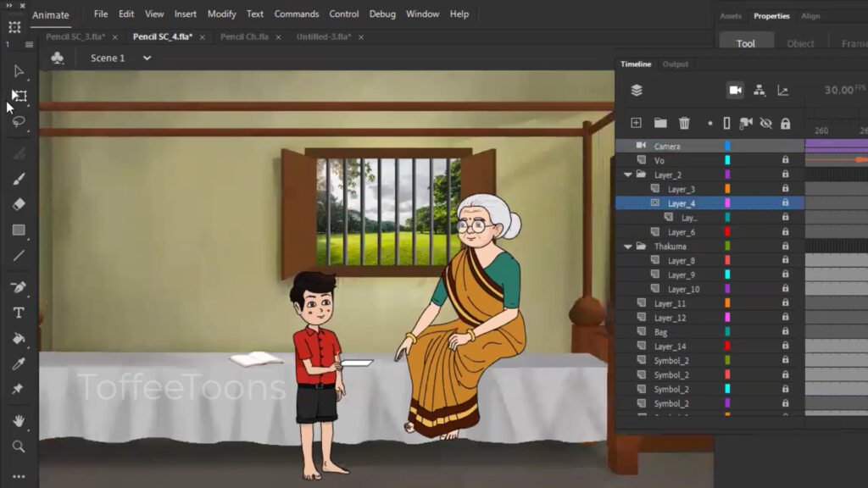Screen dimensions: 868x488
Task: Switch to the Align panel tab
Action: [x=810, y=16]
